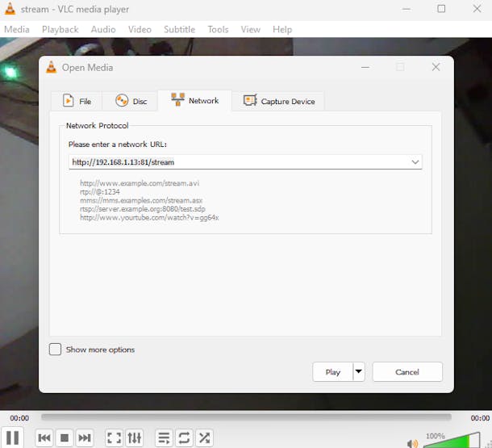Click example rtsp://server.example.org:8080/test.sdp text
This screenshot has height=448, width=492.
point(143,209)
